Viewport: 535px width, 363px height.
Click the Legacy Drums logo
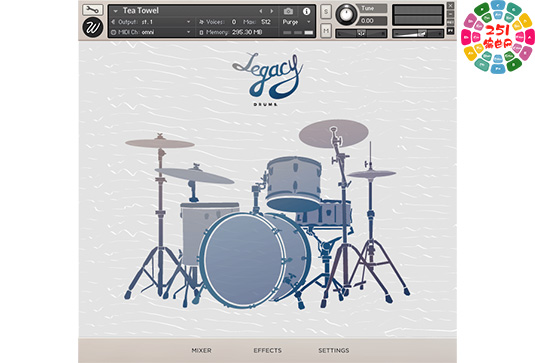coord(267,79)
